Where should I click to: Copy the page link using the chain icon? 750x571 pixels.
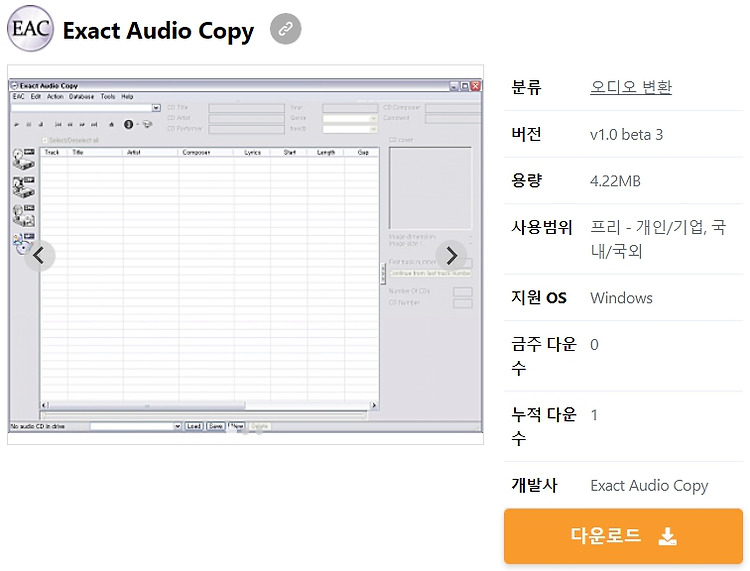click(286, 29)
